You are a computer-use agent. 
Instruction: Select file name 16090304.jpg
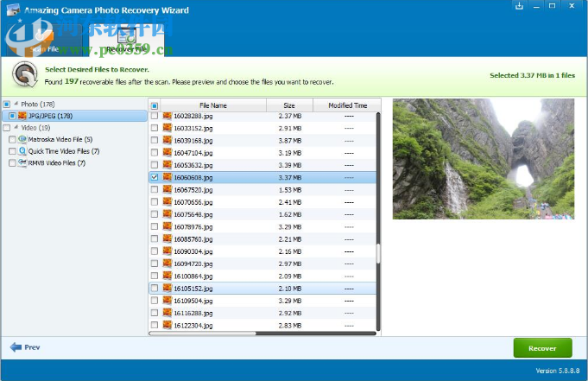[x=193, y=251]
